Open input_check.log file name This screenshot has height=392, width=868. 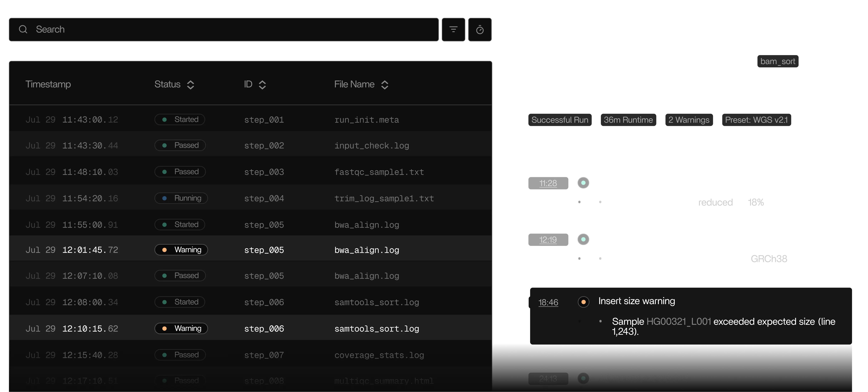[372, 146]
